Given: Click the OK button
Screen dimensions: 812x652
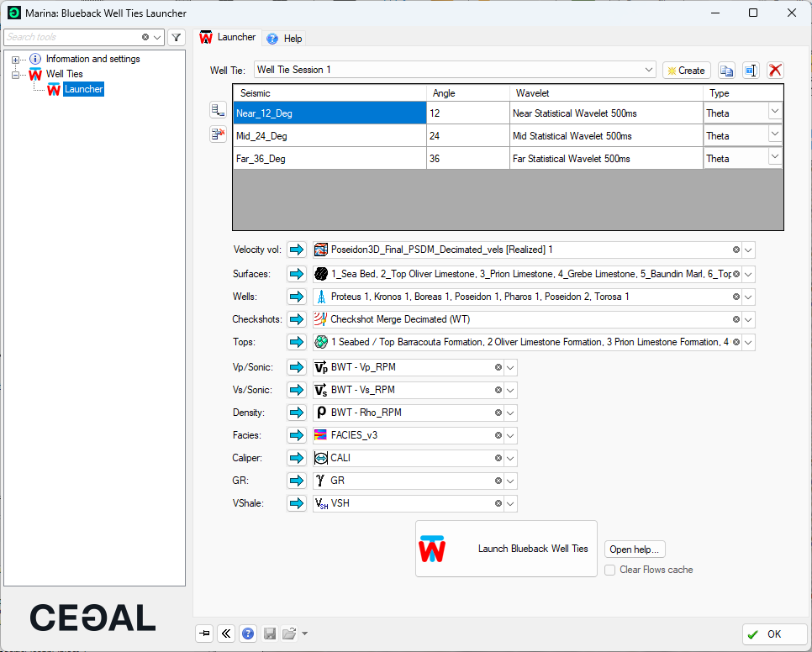Looking at the screenshot, I should [x=774, y=634].
